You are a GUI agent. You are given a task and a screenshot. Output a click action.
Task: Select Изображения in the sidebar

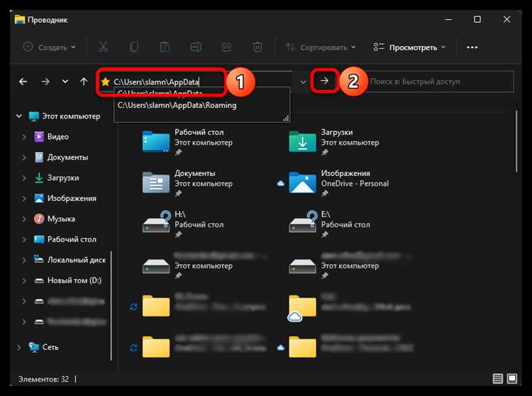pyautogui.click(x=72, y=198)
